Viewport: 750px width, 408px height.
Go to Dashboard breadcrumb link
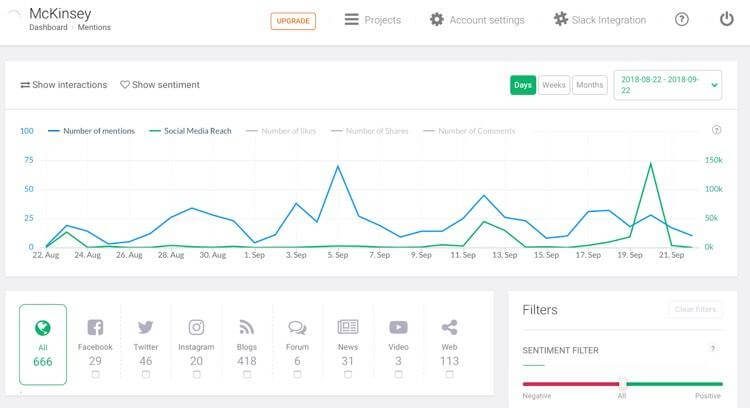coord(48,28)
